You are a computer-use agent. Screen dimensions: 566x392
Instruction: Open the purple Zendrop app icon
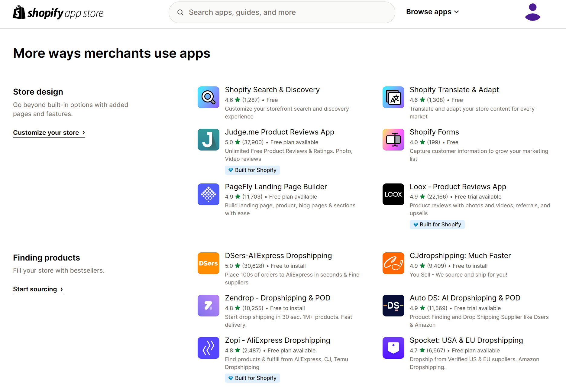tap(209, 306)
